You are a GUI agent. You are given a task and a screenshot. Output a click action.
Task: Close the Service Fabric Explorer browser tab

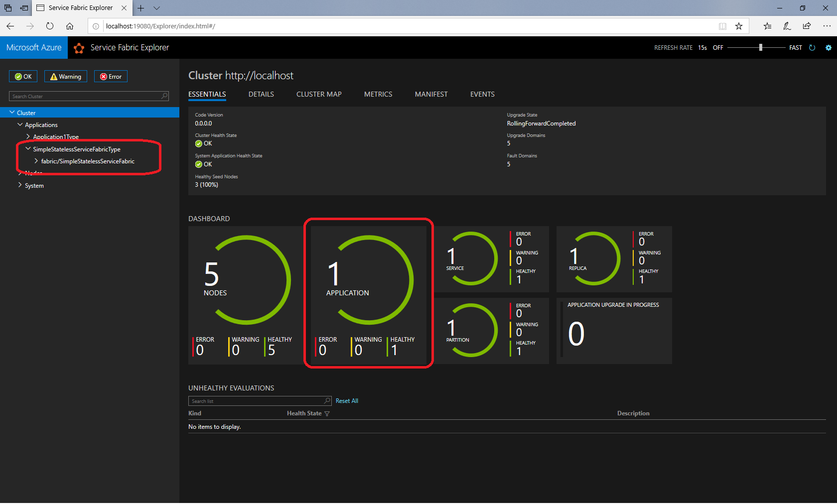124,8
